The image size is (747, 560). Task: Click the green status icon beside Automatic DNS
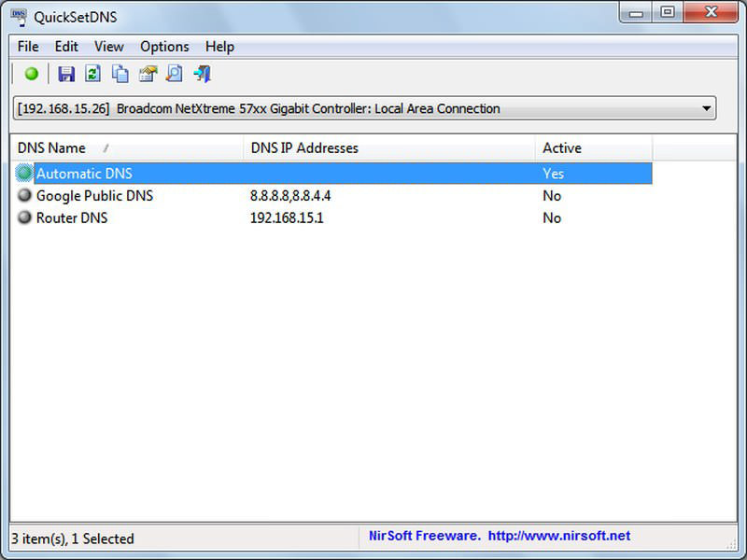click(24, 173)
